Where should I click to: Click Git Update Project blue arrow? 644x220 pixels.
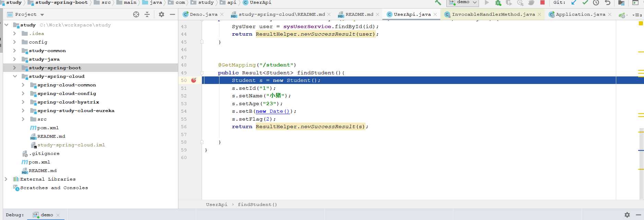(574, 2)
